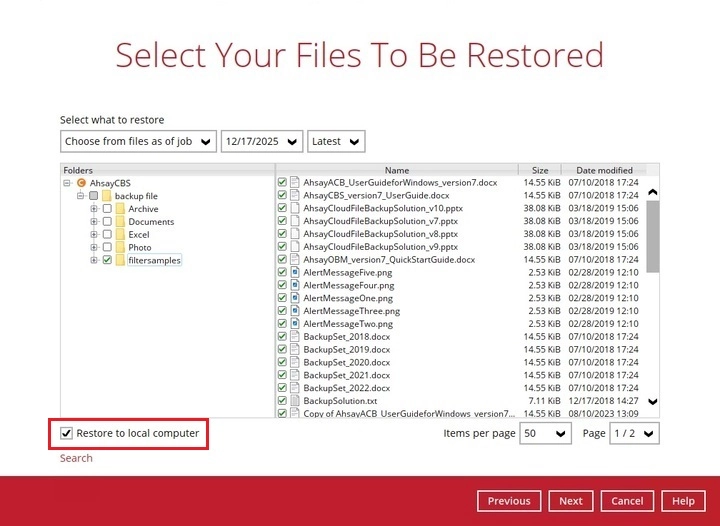The height and width of the screenshot is (526, 720).
Task: Click the Cancel button
Action: point(627,501)
